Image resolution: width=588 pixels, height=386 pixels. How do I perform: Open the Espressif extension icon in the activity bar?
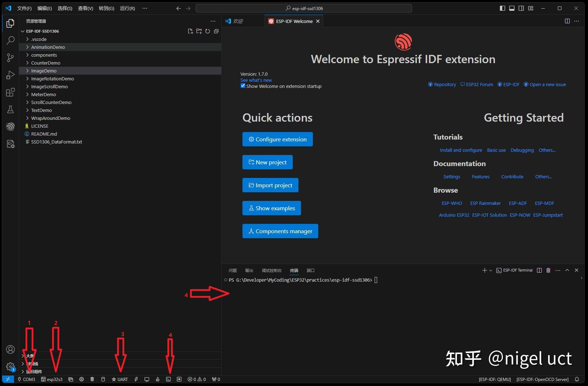click(x=10, y=127)
